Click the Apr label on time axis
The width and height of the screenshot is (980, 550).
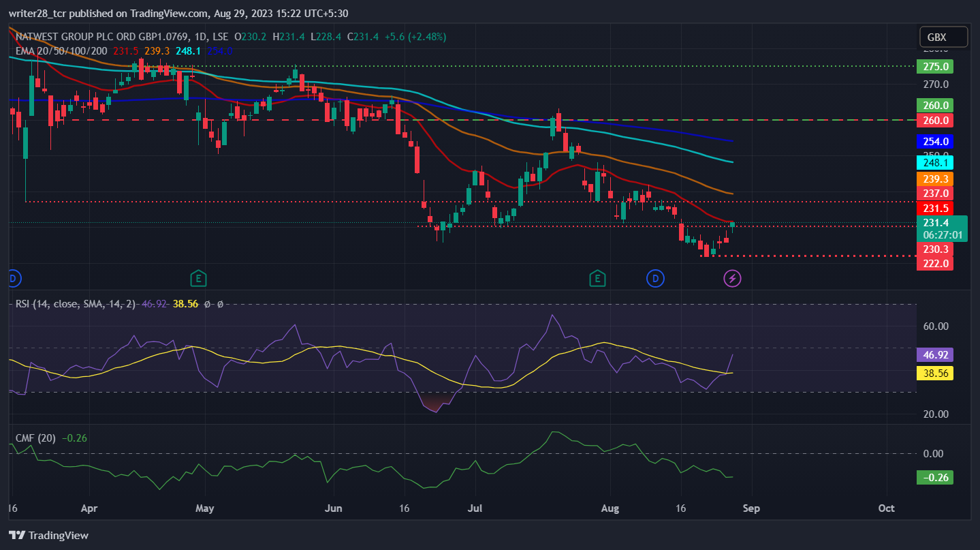click(89, 508)
